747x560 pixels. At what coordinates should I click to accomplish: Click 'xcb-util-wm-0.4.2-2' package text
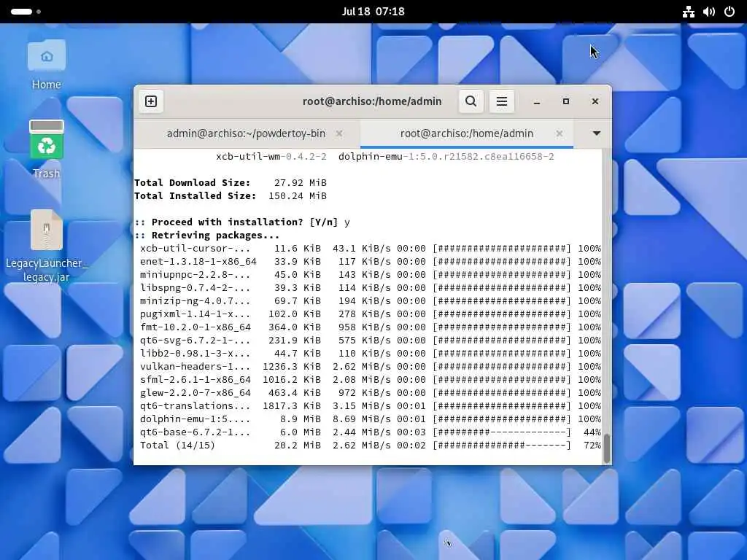coord(271,157)
